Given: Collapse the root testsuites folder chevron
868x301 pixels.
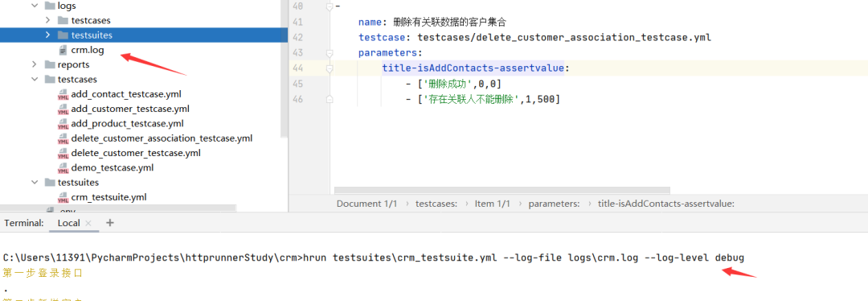Looking at the screenshot, I should click(x=35, y=183).
